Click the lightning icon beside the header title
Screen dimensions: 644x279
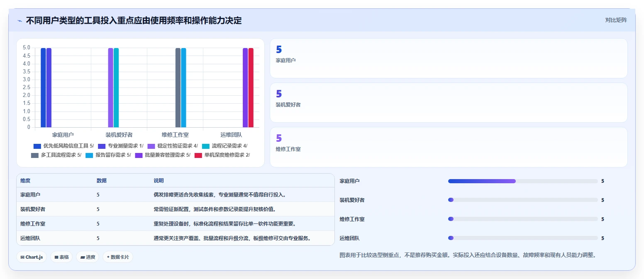pyautogui.click(x=20, y=20)
